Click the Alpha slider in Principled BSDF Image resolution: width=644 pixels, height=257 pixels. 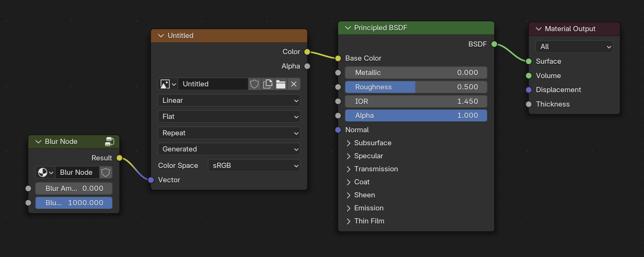click(x=416, y=115)
